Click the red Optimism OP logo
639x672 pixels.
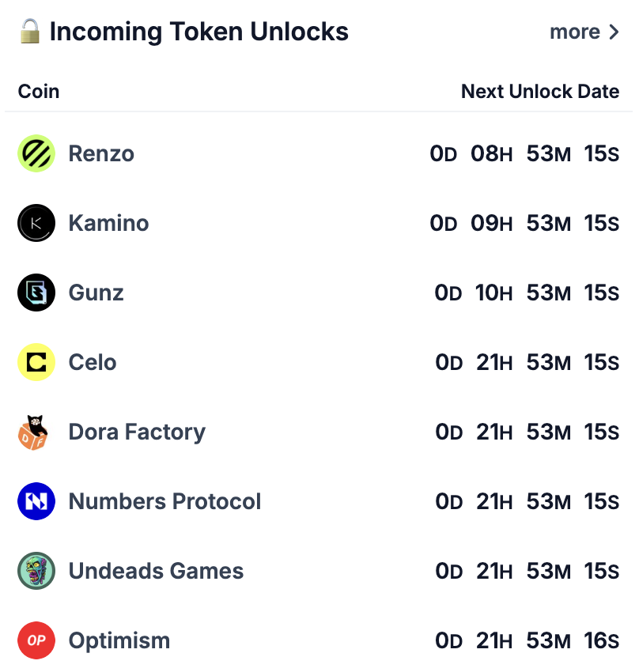click(x=36, y=640)
